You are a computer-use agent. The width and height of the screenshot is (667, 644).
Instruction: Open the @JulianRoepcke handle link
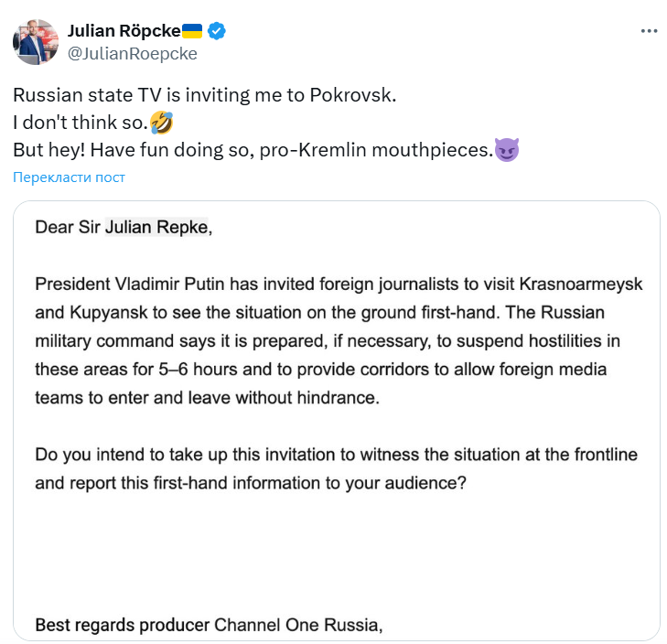pos(133,53)
